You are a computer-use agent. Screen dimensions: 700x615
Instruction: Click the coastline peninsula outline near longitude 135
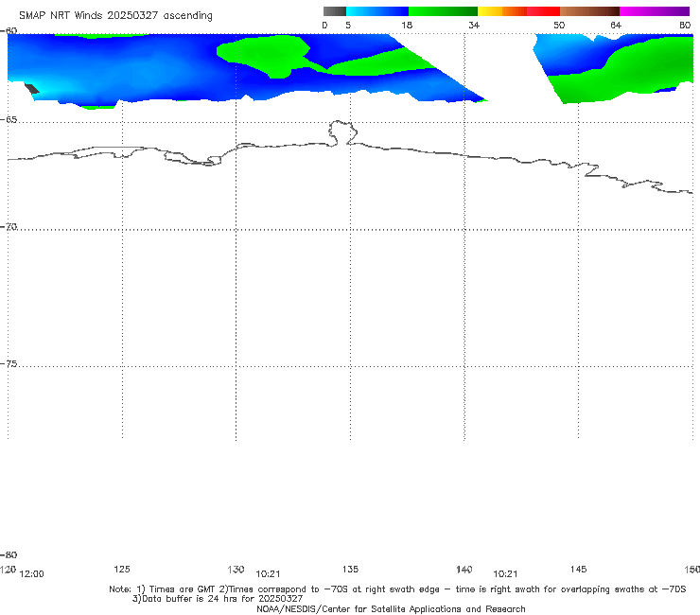[x=342, y=132]
